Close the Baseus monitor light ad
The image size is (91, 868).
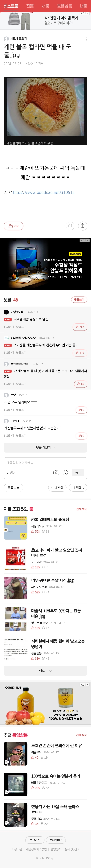(x=87, y=240)
